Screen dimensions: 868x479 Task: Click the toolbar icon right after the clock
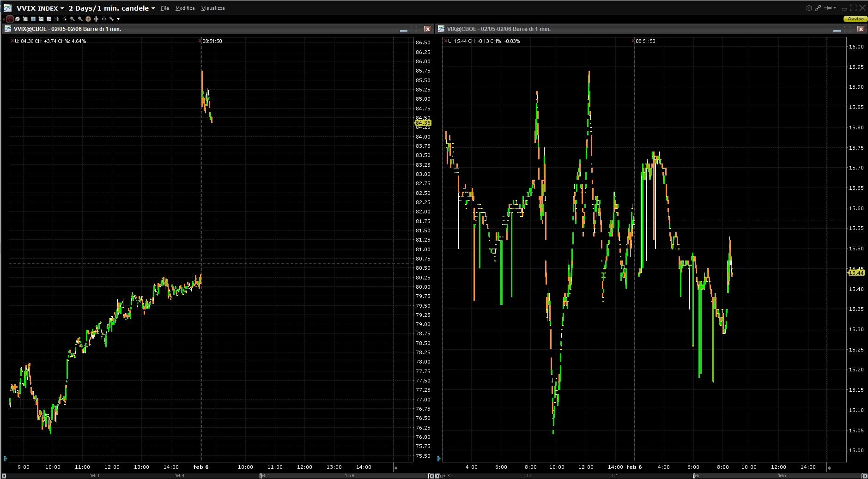pyautogui.click(x=25, y=19)
